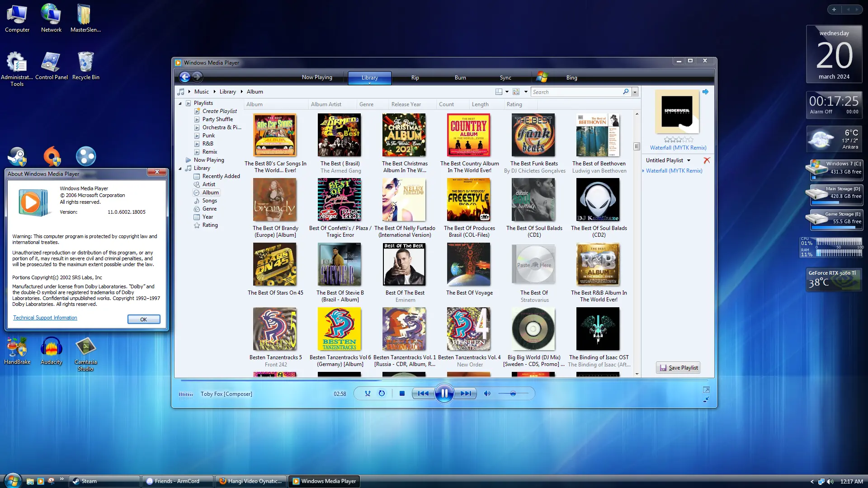Open the Party Shuffle playlist
The image size is (868, 488).
[x=217, y=119]
